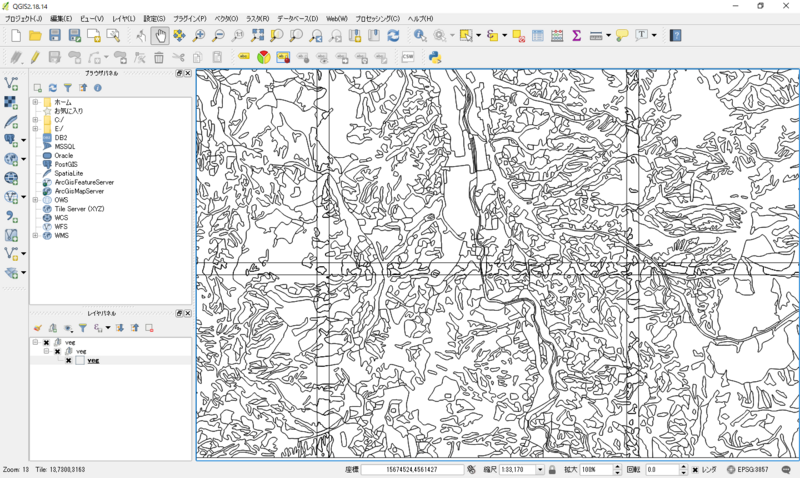Open the 編集(E) menu
Image resolution: width=800 pixels, height=478 pixels.
61,18
